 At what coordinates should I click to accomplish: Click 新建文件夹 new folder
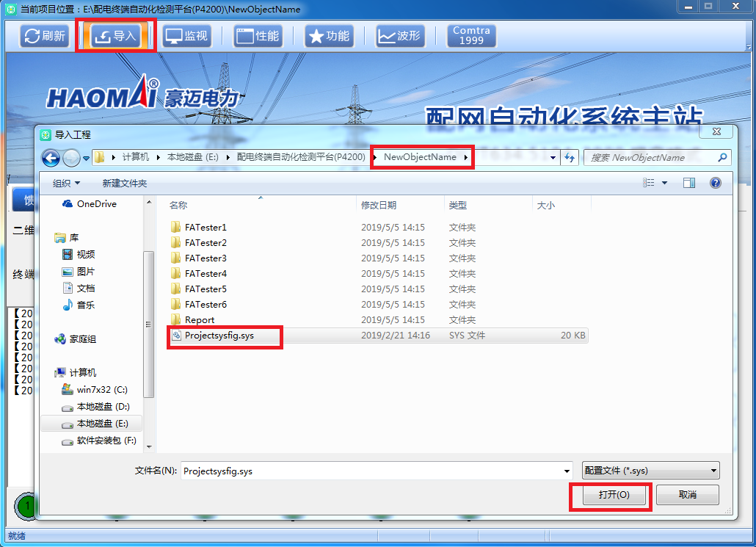[x=125, y=183]
